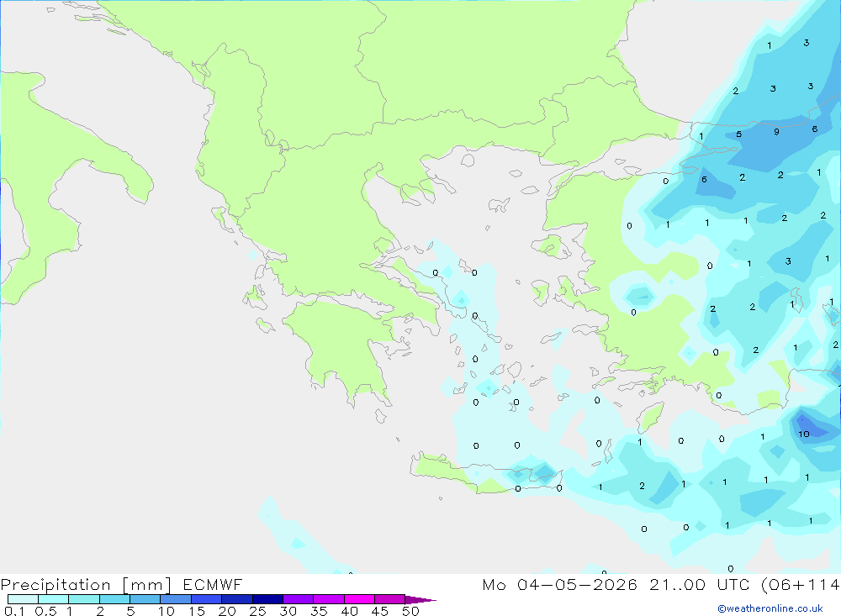
Task: Pick the 1–2 mm legend swatch
Action: click(x=84, y=599)
